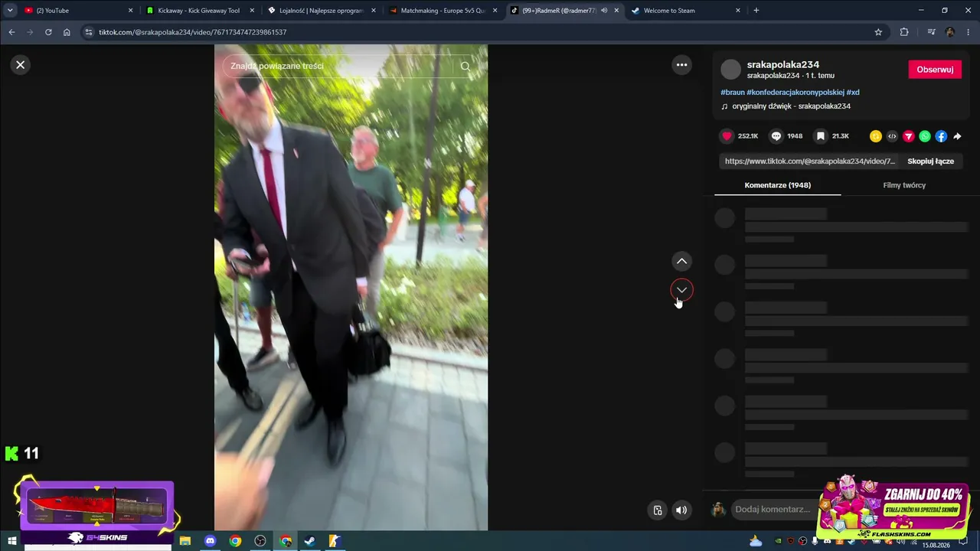
Task: Open Counter-Strike from the taskbar
Action: point(334,541)
